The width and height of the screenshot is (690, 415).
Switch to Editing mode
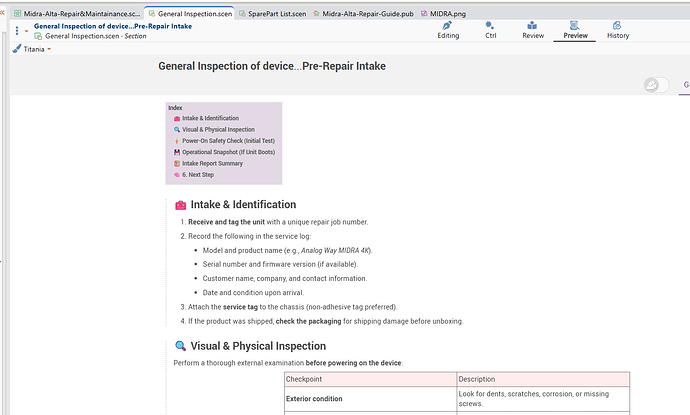click(x=449, y=29)
